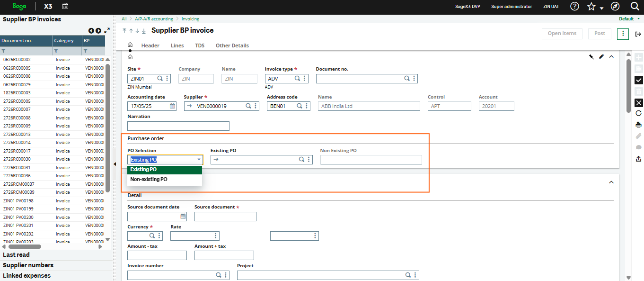This screenshot has height=281, width=644.
Task: Click the help question mark icon
Action: (574, 6)
